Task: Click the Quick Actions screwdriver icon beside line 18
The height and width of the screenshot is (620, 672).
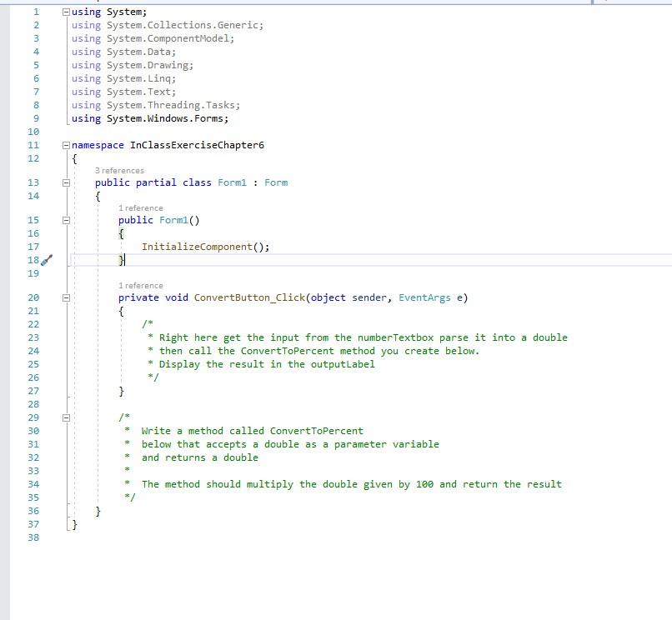Action: (48, 262)
